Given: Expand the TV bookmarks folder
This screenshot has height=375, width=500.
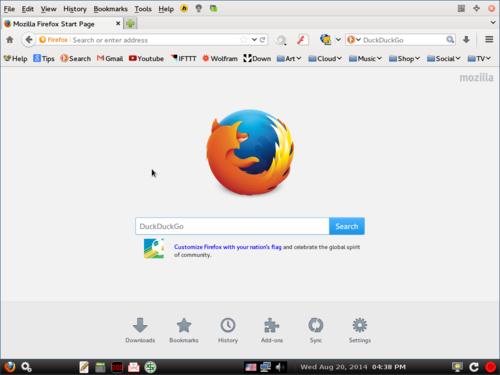Looking at the screenshot, I should [x=479, y=59].
